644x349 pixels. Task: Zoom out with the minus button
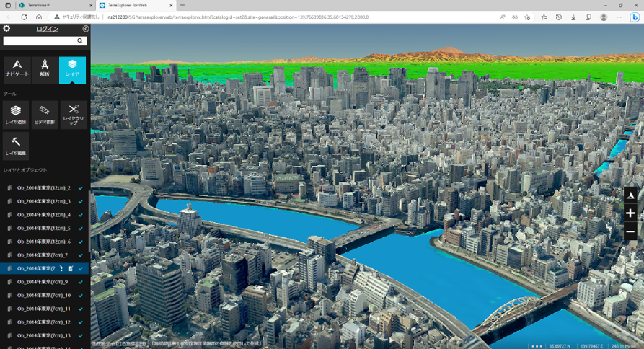coord(630,232)
